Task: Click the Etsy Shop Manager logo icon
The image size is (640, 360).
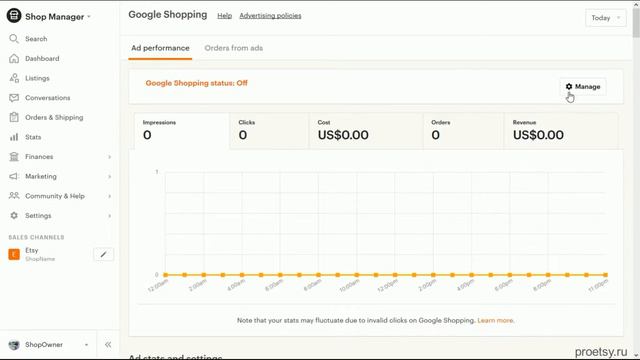Action: 14,16
